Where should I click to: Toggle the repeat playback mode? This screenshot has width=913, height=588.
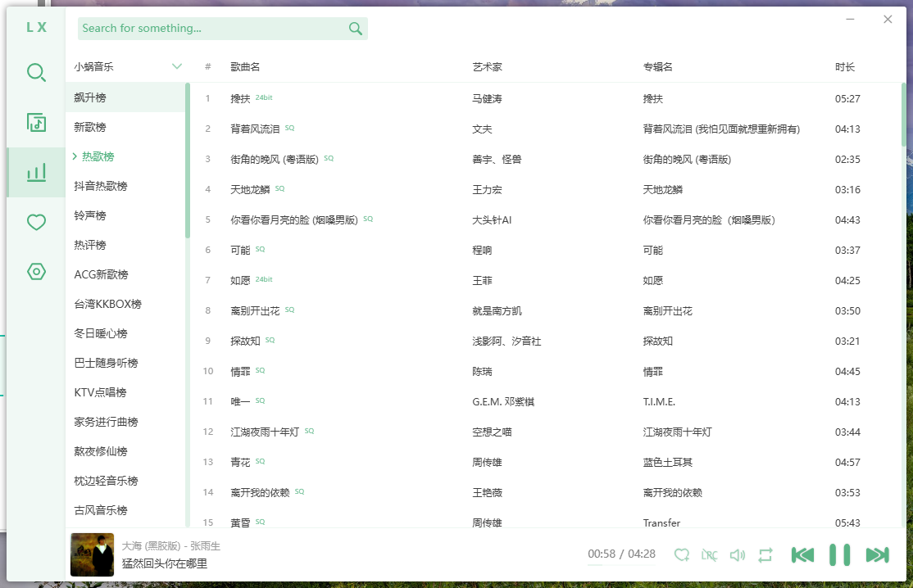coord(764,554)
